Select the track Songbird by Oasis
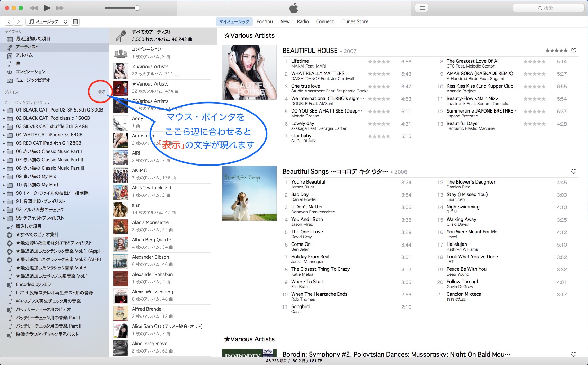The image size is (588, 365). coord(301,306)
